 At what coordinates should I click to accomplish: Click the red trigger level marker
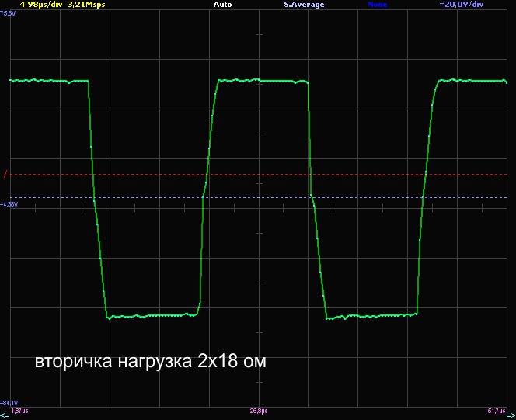click(5, 174)
